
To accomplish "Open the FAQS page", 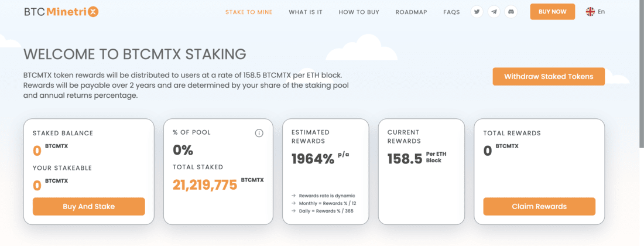I will click(451, 12).
